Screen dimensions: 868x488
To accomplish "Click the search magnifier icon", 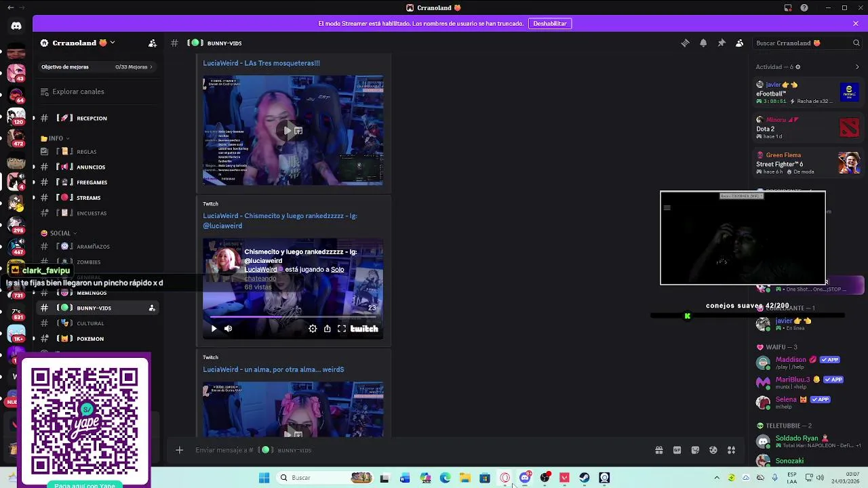I will (856, 43).
